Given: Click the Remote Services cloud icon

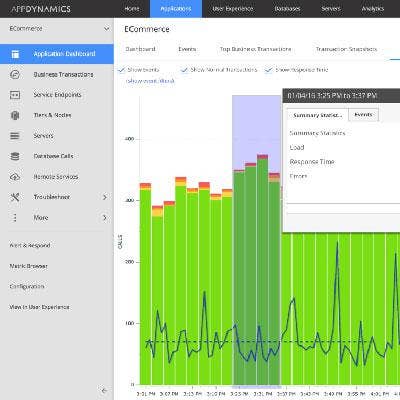Looking at the screenshot, I should click(x=15, y=177).
